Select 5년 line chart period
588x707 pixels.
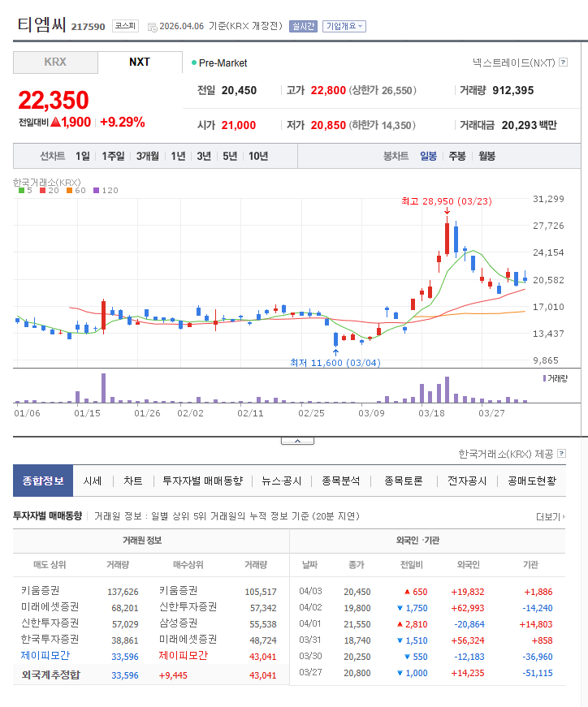coord(230,156)
